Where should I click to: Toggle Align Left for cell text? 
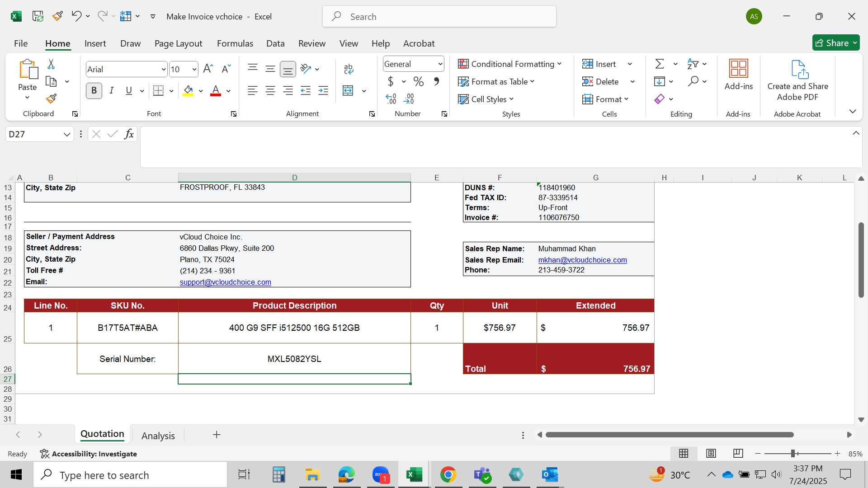coord(253,91)
